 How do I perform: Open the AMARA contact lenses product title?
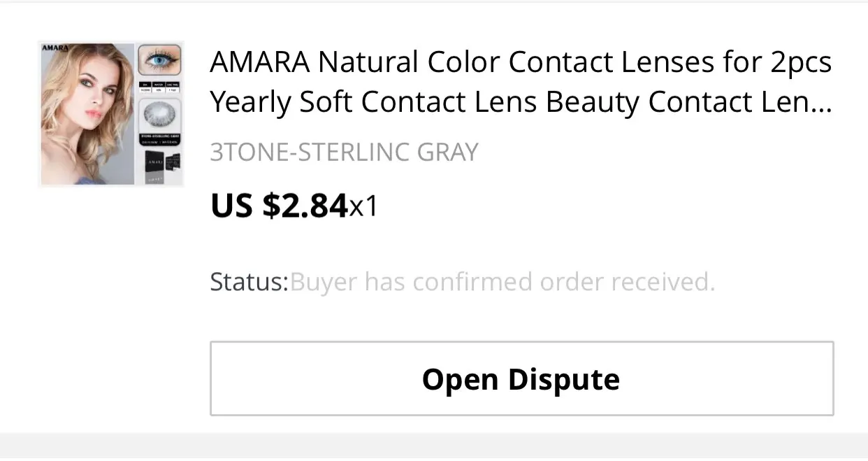click(x=521, y=83)
